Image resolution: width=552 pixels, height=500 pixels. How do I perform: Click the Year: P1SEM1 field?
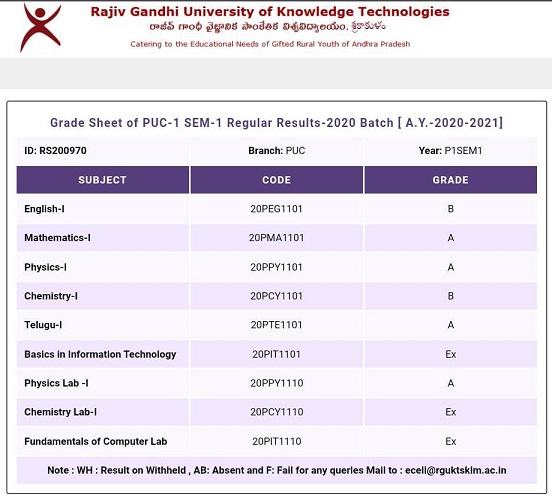click(x=450, y=151)
